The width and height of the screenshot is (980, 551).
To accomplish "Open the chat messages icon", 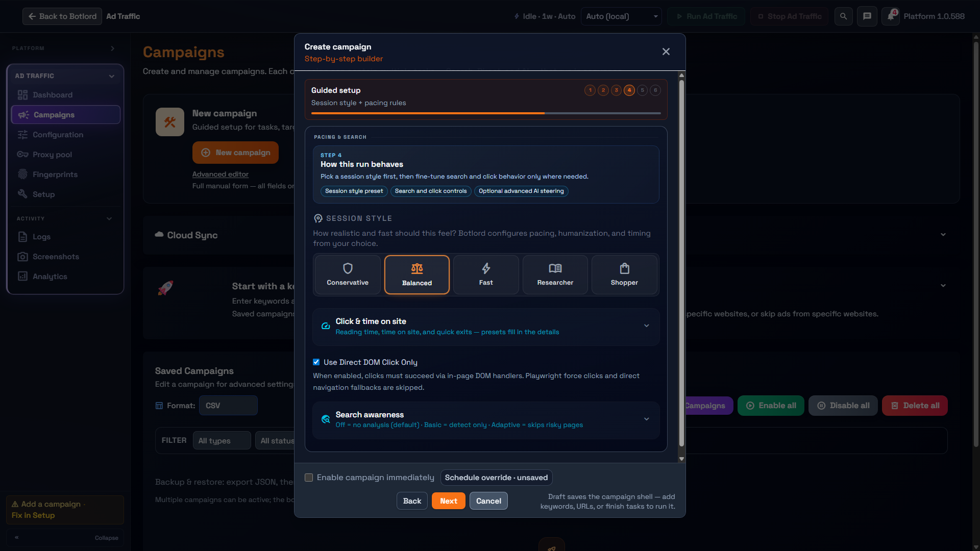I will [867, 16].
